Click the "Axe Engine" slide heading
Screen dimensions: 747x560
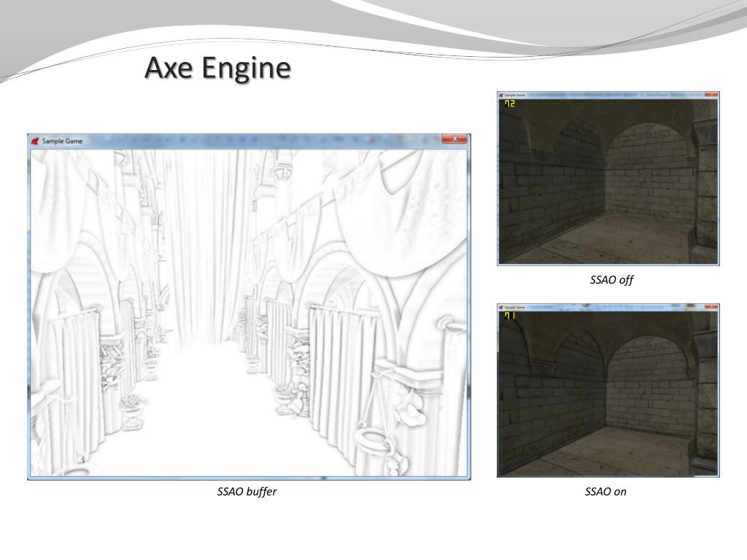[x=217, y=68]
